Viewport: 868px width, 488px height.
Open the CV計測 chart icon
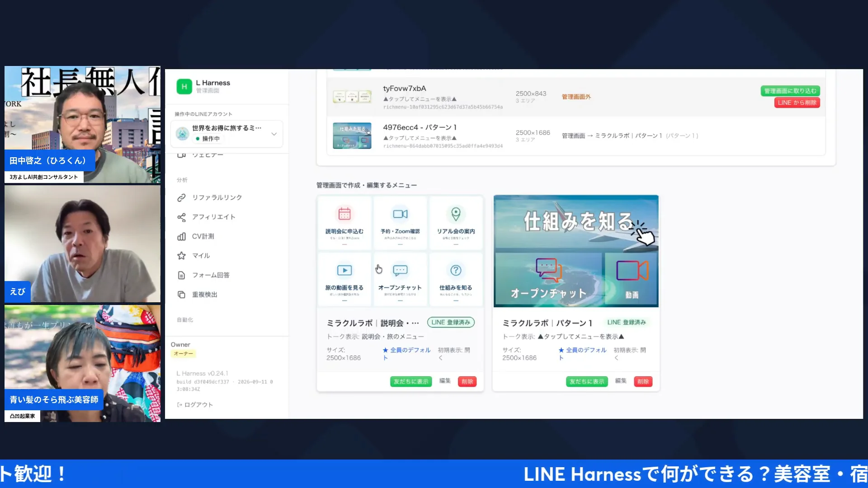click(x=181, y=237)
